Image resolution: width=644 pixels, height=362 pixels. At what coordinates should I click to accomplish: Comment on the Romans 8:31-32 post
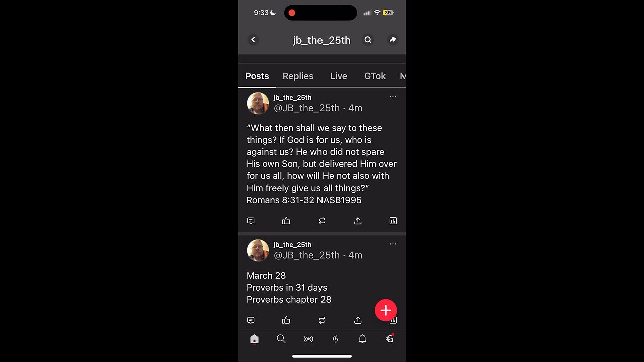click(251, 221)
